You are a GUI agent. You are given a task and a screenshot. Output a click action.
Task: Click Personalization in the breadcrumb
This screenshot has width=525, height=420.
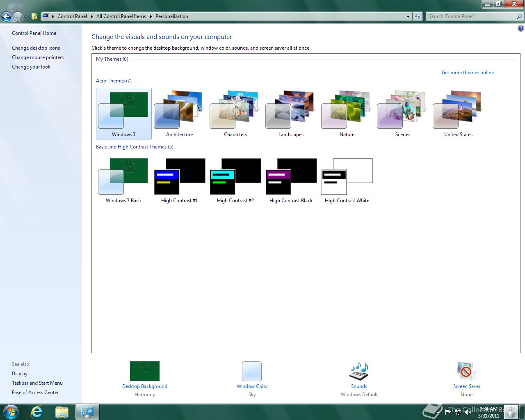coord(172,16)
